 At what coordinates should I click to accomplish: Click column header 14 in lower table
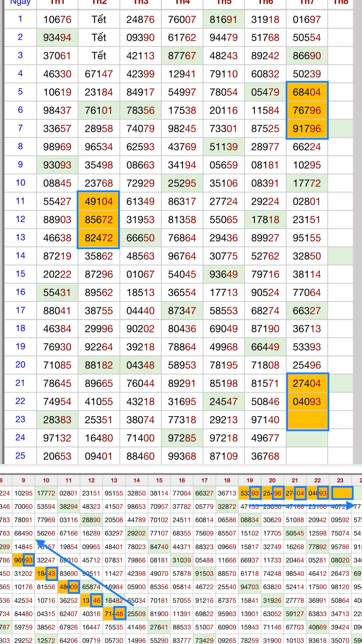pyautogui.click(x=137, y=480)
